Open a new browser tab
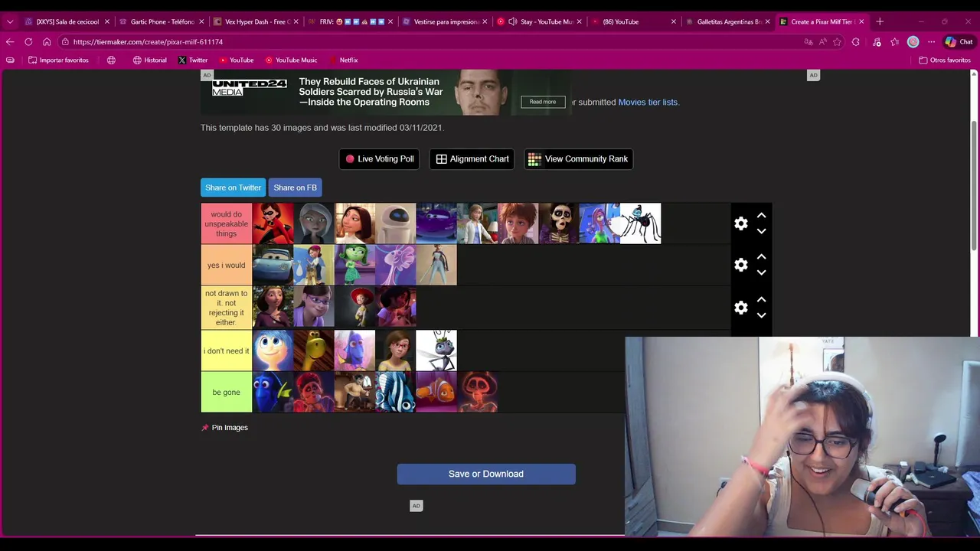980x551 pixels. point(880,21)
